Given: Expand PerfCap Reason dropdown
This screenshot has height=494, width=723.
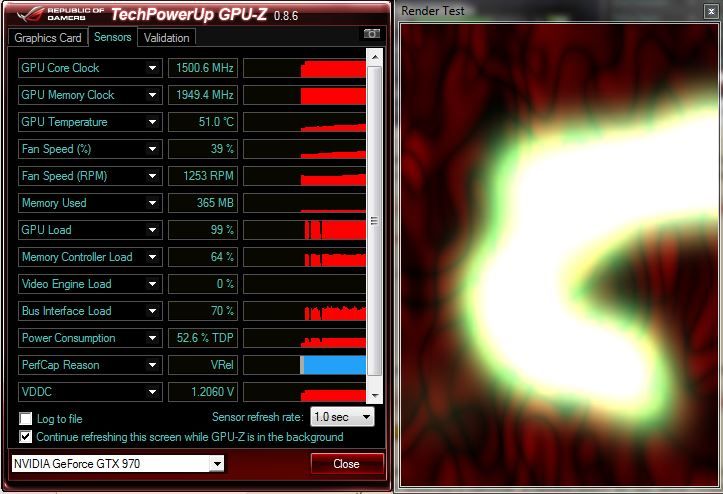Looking at the screenshot, I should 152,365.
